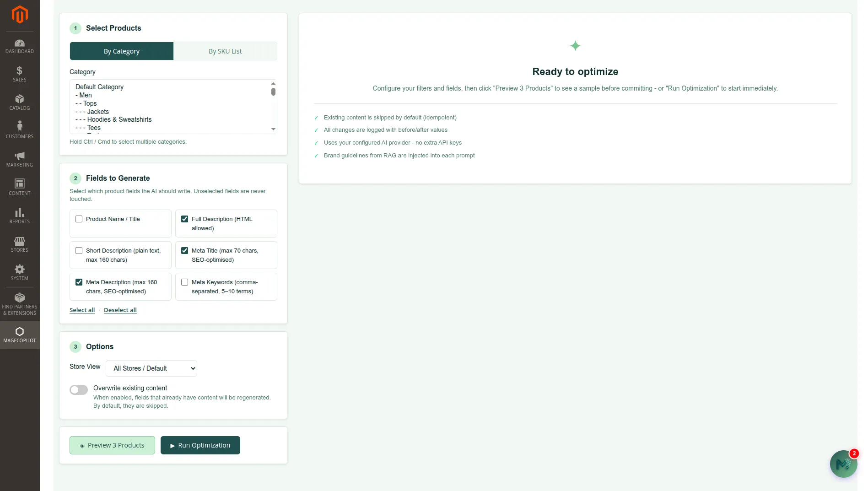The width and height of the screenshot is (868, 491).
Task: Switch to By SKU List tab
Action: coord(225,51)
